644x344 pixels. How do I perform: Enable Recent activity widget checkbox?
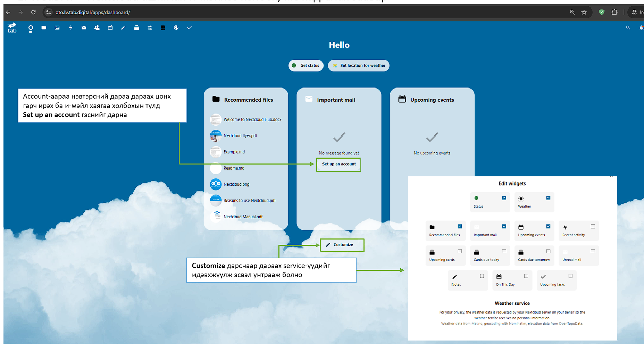tap(593, 226)
